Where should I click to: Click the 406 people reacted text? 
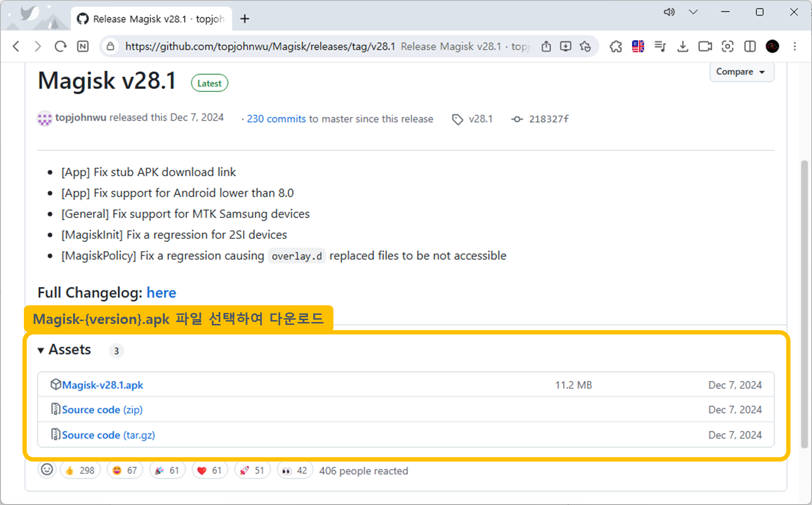pos(363,471)
